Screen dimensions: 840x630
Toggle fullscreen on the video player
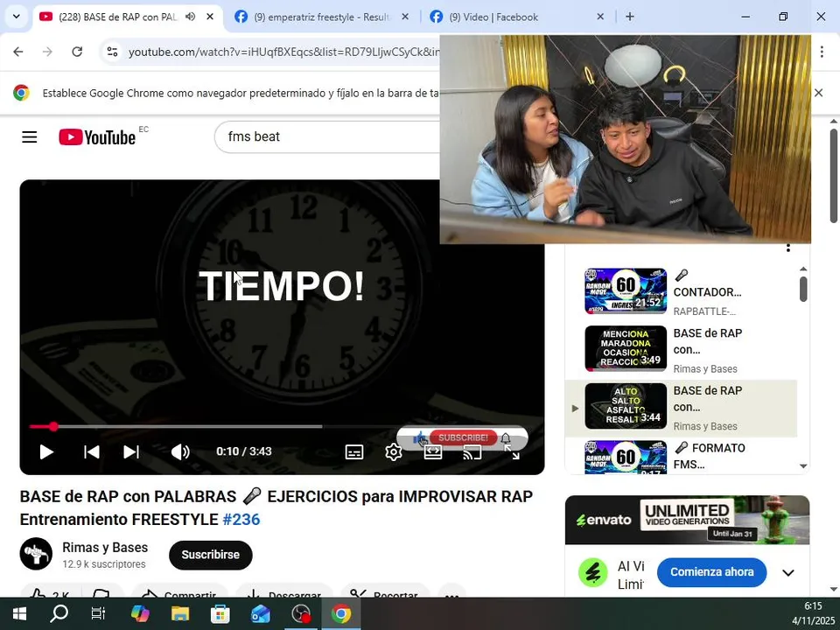tap(512, 453)
